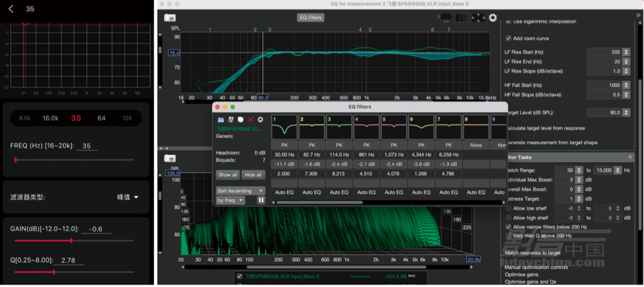Enable Allow low shelf checkbox

click(509, 208)
